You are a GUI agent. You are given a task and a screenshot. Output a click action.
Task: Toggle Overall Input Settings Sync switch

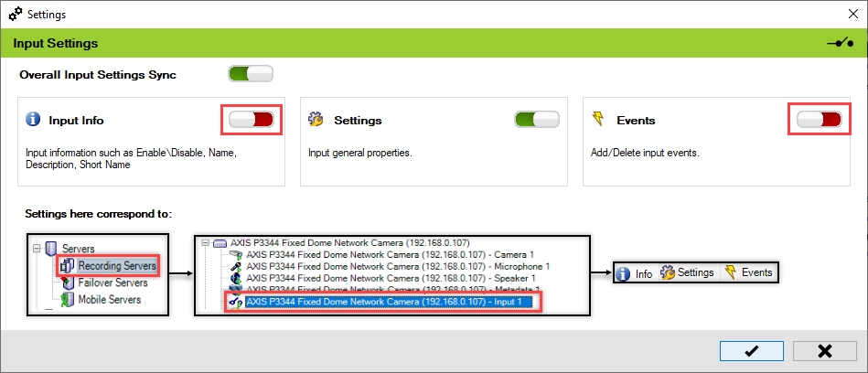pos(250,74)
